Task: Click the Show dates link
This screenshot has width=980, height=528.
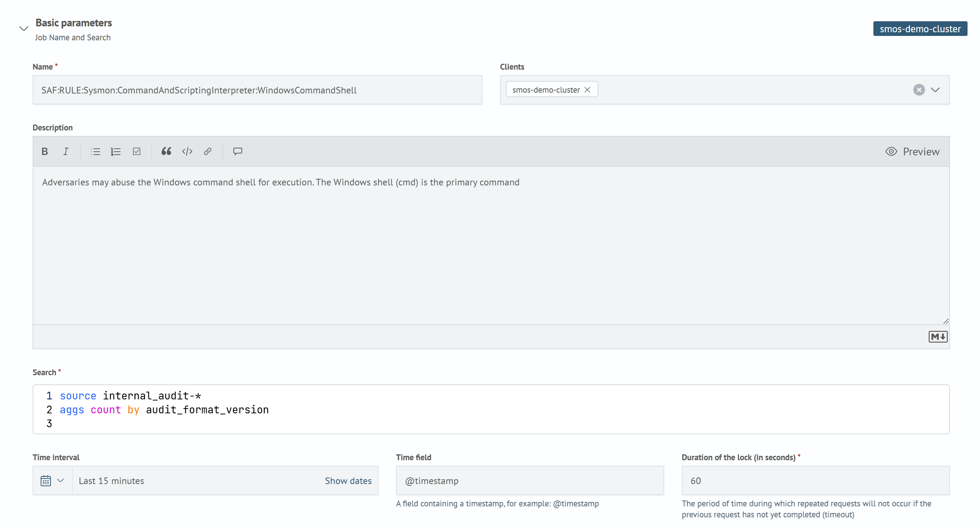Action: tap(348, 480)
